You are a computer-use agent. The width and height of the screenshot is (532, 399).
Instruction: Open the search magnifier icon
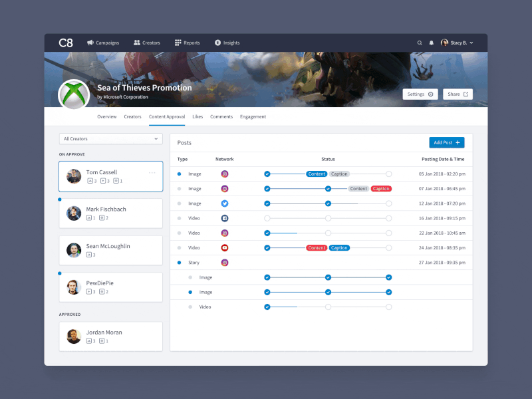coord(420,43)
